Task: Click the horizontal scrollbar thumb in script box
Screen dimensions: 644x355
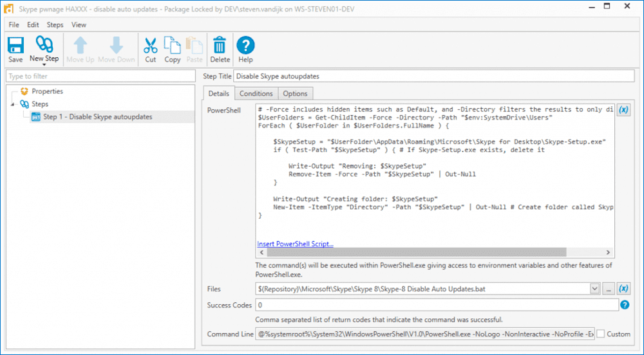Action: click(417, 253)
